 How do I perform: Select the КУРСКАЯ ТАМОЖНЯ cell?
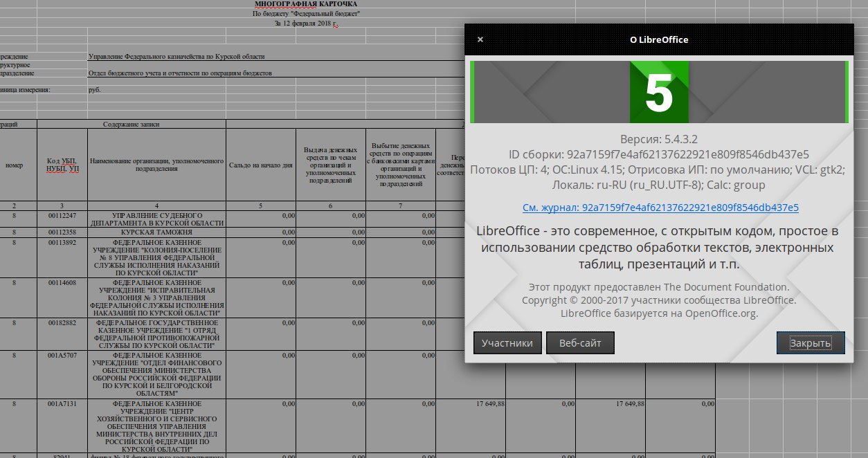tap(157, 232)
